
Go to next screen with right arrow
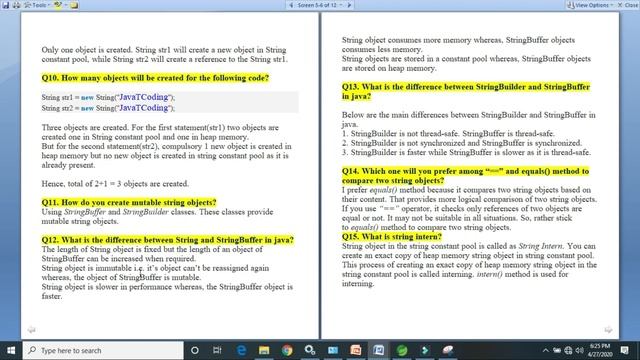[x=349, y=5]
